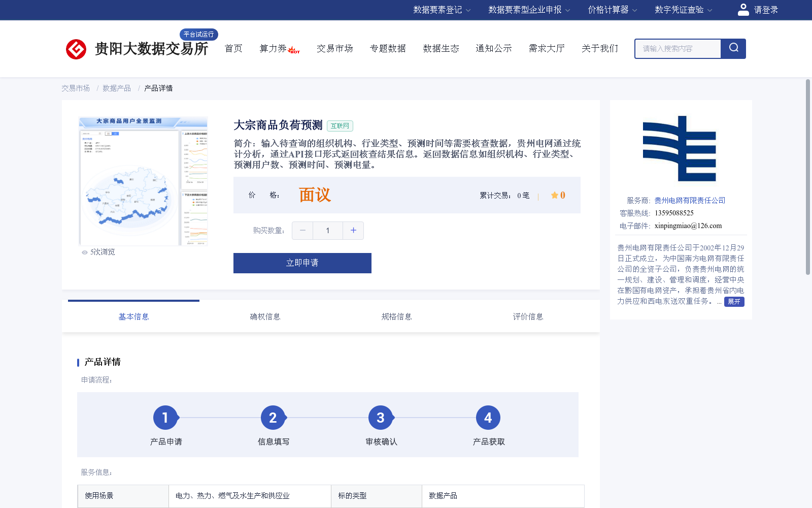This screenshot has width=812, height=508.
Task: Click the HOT flame icon beside 算力券
Action: tap(294, 50)
